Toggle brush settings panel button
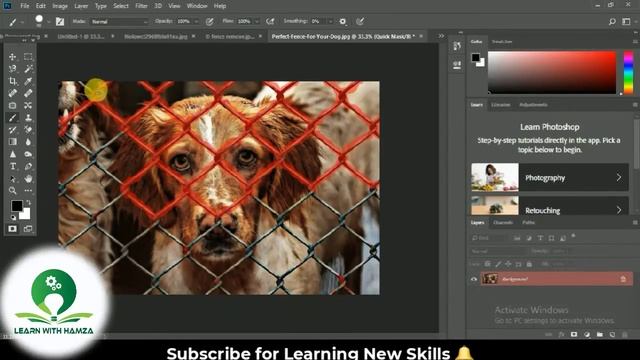The height and width of the screenshot is (360, 640). coord(60,21)
